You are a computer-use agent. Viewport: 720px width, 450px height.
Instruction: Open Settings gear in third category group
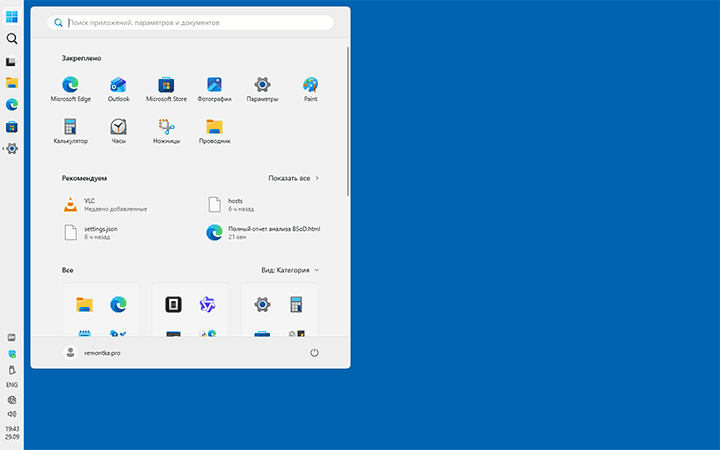tap(262, 304)
